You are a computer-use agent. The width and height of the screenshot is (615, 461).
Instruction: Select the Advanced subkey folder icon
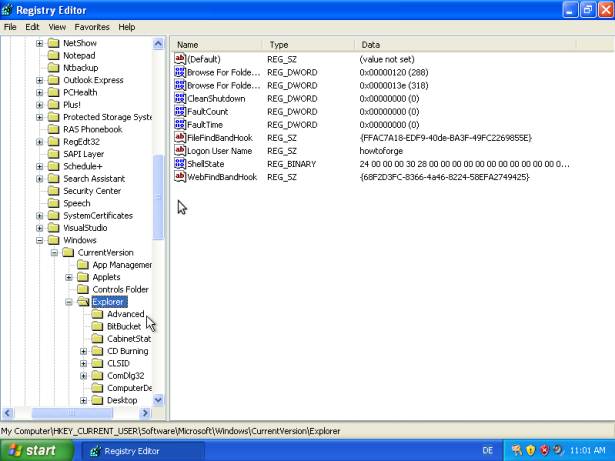click(97, 314)
